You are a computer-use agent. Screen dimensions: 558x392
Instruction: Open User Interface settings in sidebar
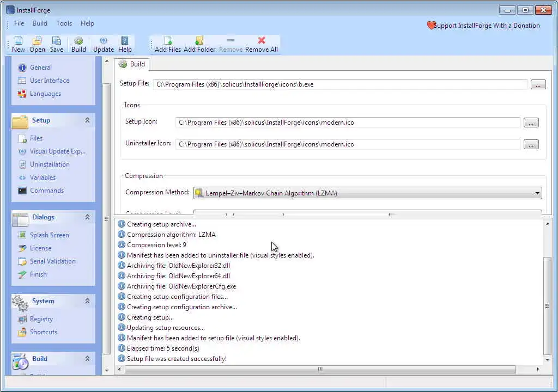click(44, 81)
